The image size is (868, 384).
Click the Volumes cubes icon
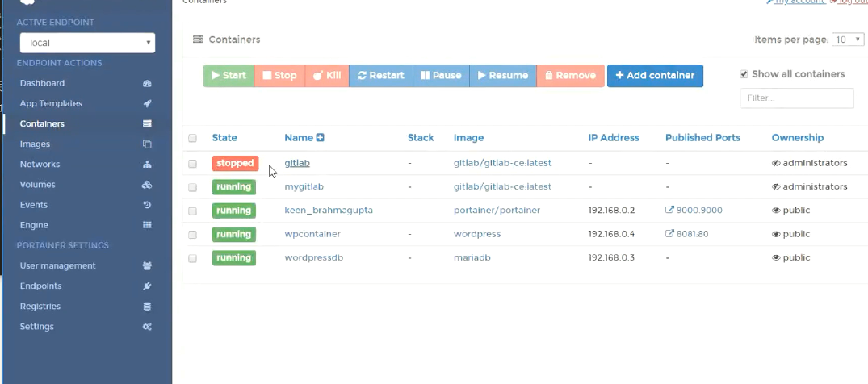(x=147, y=185)
